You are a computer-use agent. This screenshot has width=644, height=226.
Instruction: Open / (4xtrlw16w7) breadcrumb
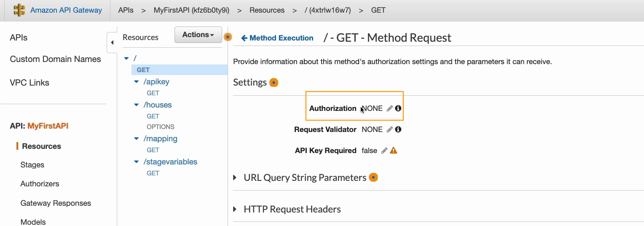click(x=327, y=10)
